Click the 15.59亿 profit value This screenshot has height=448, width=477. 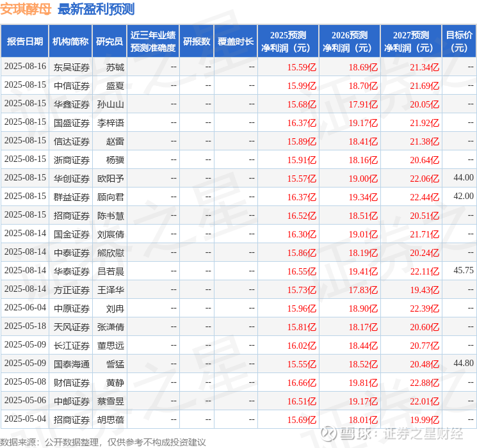(302, 67)
